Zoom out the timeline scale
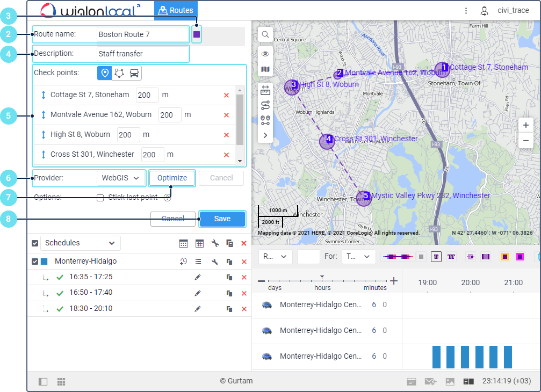This screenshot has height=392, width=541. (261, 281)
